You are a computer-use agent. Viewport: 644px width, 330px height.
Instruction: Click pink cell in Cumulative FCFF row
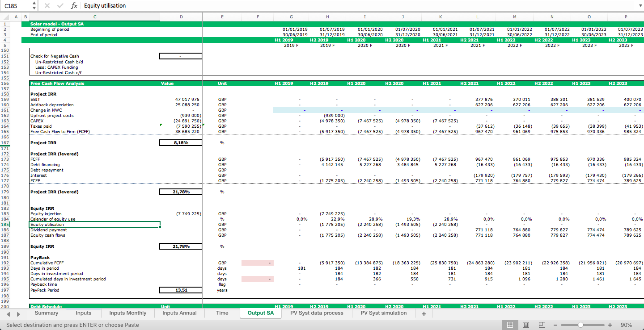point(258,263)
